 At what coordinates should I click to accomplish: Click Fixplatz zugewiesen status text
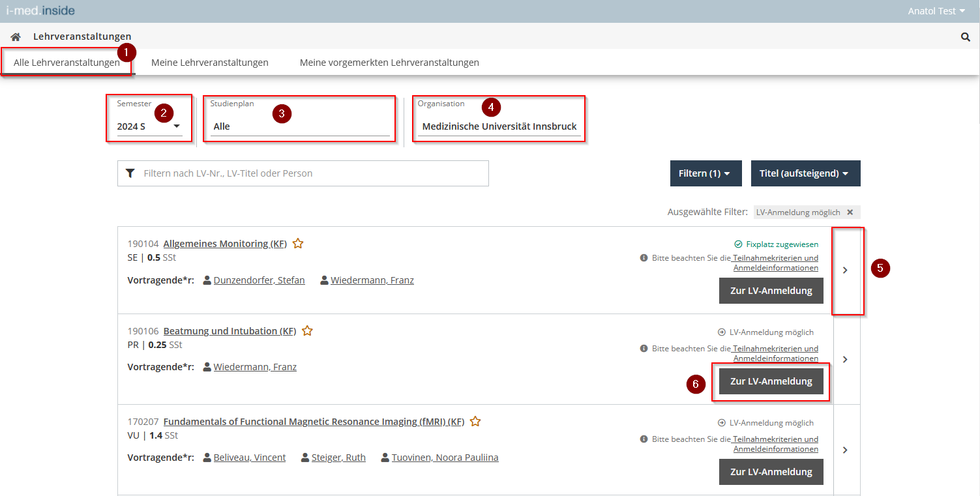pos(782,244)
